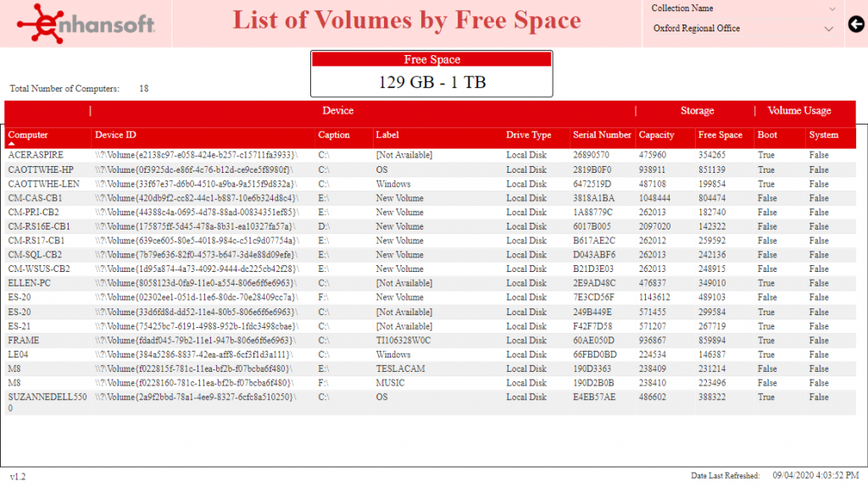The image size is (868, 488).
Task: Collapse the Collection Name slicer chevron
Action: [x=832, y=8]
